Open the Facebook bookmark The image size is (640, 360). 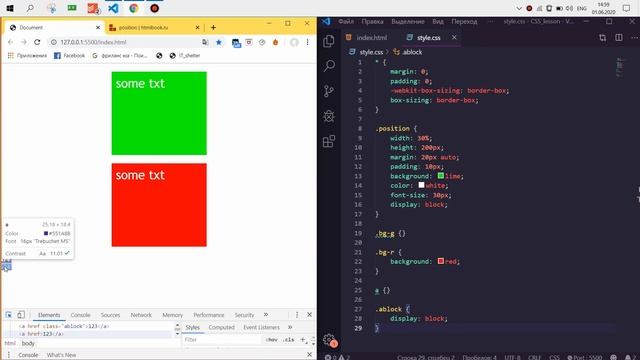tap(69, 56)
